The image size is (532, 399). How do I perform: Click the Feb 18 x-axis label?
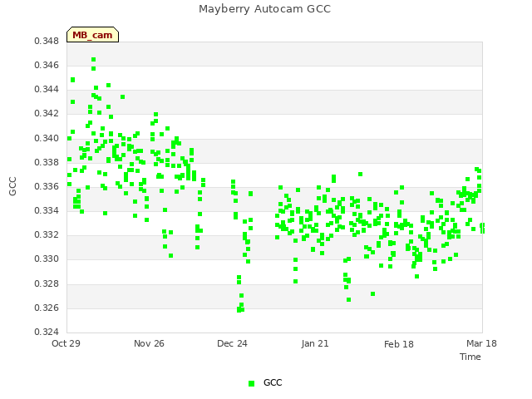[399, 344]
